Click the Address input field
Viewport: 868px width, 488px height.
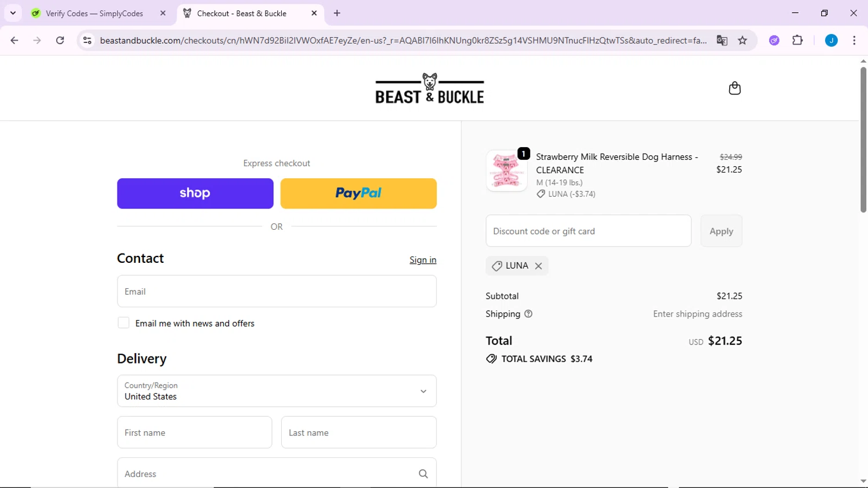[277, 474]
